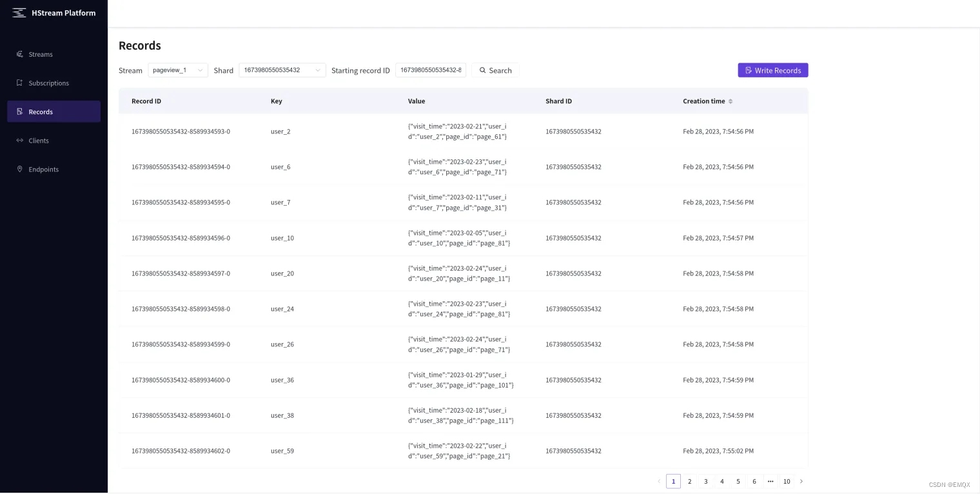Jump to page 10 of records
Viewport: 980px width, 494px height.
(x=787, y=481)
